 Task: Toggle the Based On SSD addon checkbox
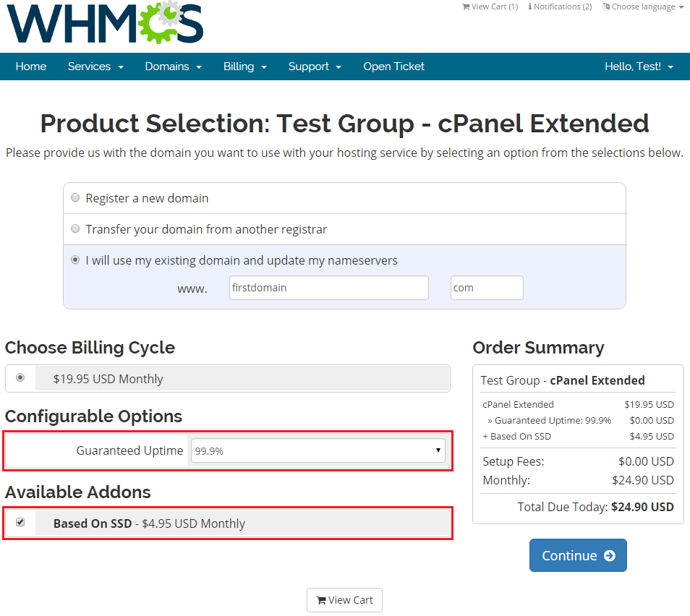(x=20, y=522)
